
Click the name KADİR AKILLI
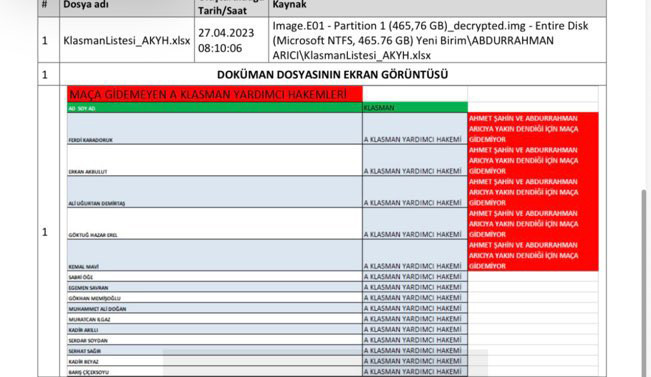pos(83,330)
